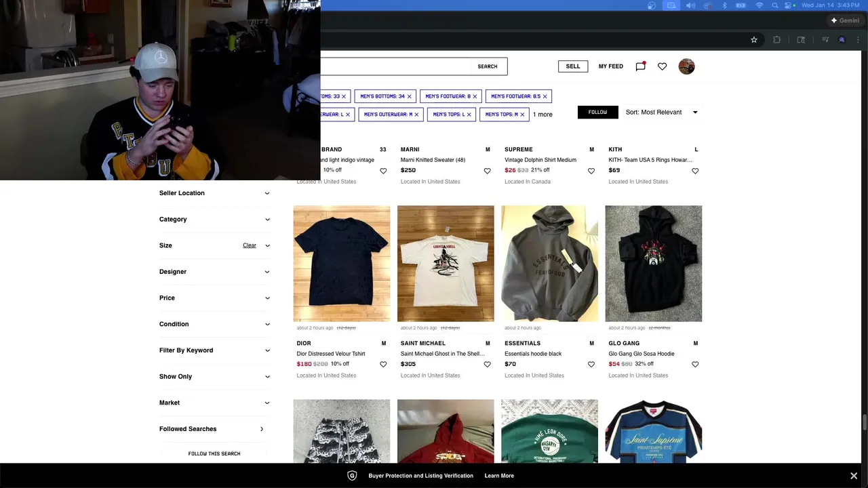Favorite the indigo vintage size 33 listing
This screenshot has width=868, height=488.
(383, 171)
